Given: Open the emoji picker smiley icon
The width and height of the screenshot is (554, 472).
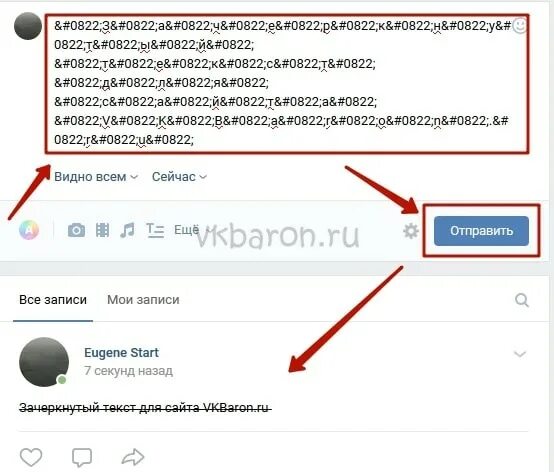Looking at the screenshot, I should tap(519, 26).
